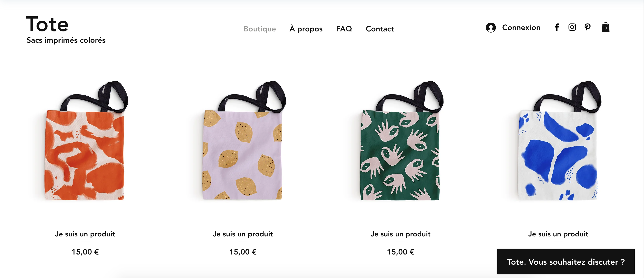Click the Tote site logo
The width and height of the screenshot is (644, 278).
pyautogui.click(x=47, y=24)
